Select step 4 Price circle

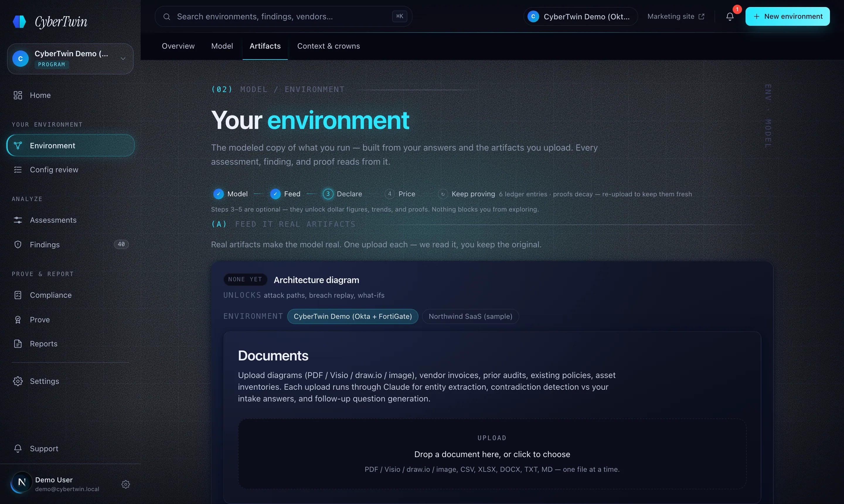[389, 194]
